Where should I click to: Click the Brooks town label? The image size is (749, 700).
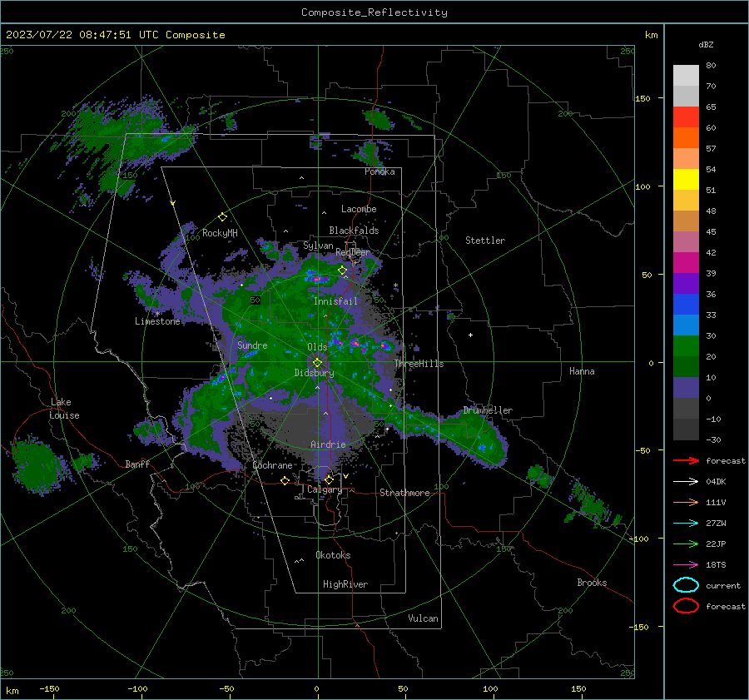592,583
